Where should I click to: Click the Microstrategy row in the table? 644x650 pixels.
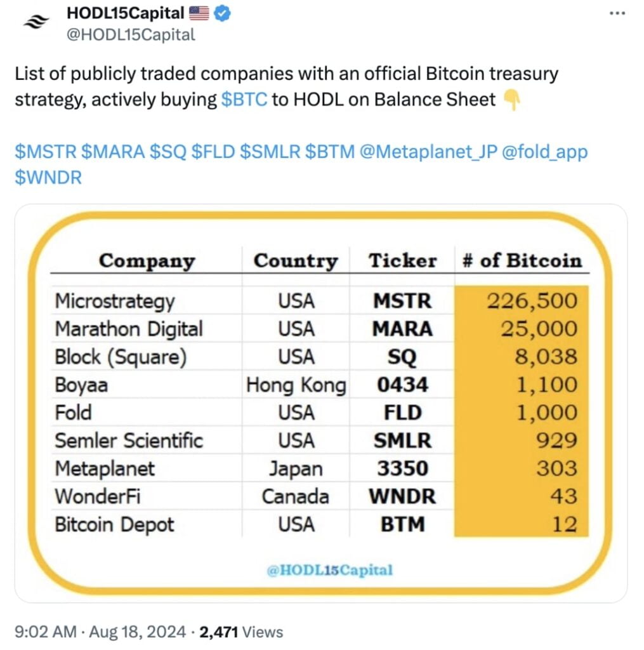pos(114,300)
